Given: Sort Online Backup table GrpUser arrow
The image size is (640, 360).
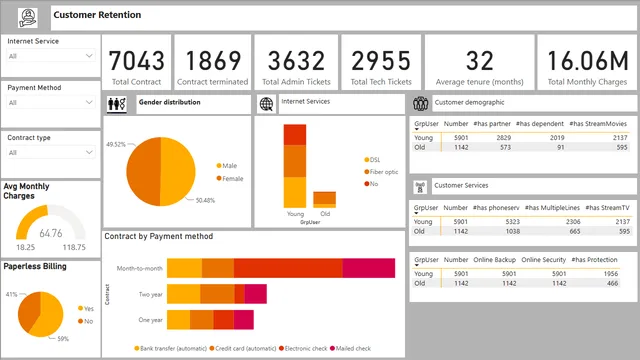Looking at the screenshot, I should click(x=417, y=265).
